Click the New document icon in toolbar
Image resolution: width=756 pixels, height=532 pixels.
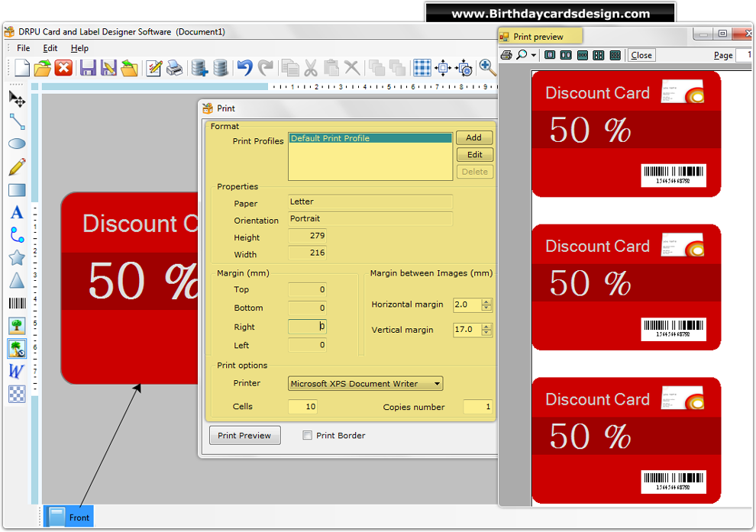pos(22,68)
